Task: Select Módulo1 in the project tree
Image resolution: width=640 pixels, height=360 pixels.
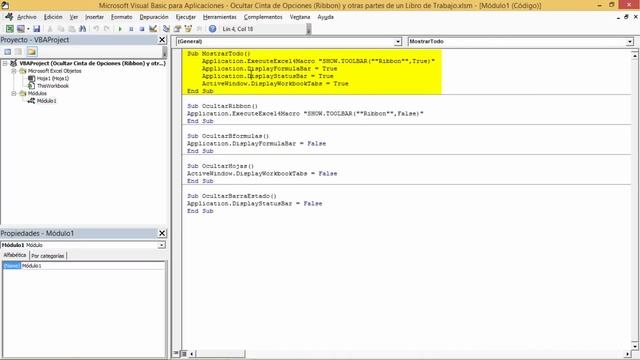Action: point(47,101)
